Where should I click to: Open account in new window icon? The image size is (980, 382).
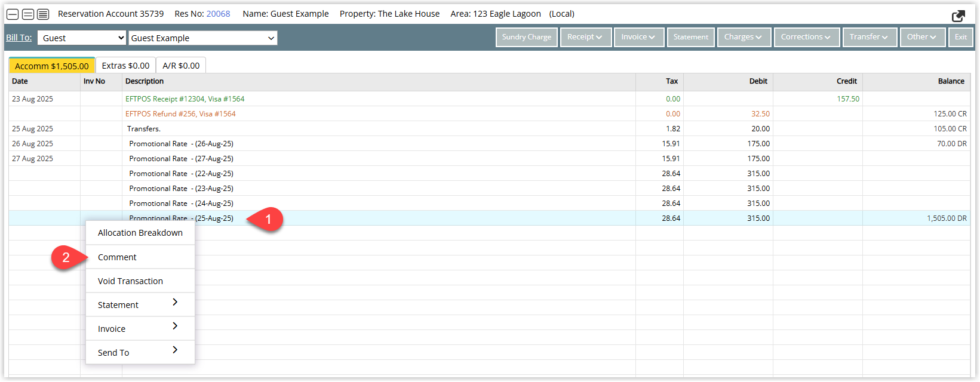pos(959,16)
